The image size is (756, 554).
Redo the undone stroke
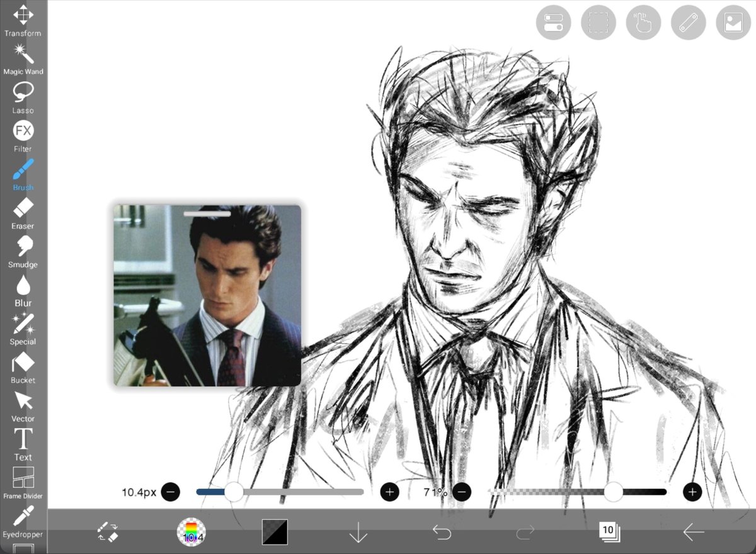tap(525, 532)
